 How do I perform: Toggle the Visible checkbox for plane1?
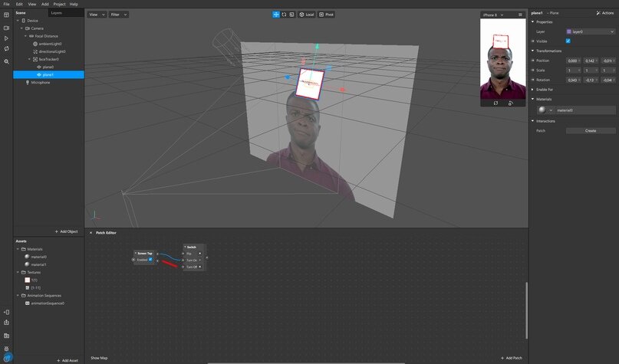[x=568, y=41]
